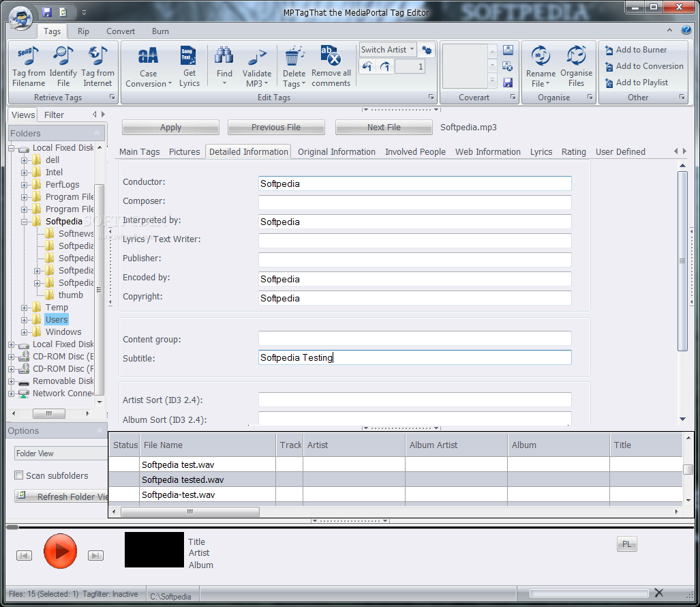This screenshot has height=607, width=700.
Task: Click the get coverart picture icon
Action: 508,50
